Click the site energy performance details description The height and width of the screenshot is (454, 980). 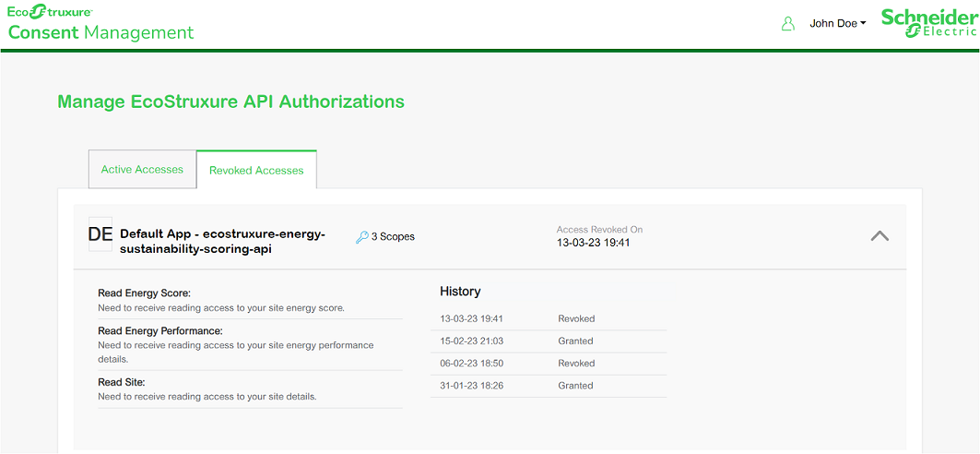pyautogui.click(x=236, y=352)
